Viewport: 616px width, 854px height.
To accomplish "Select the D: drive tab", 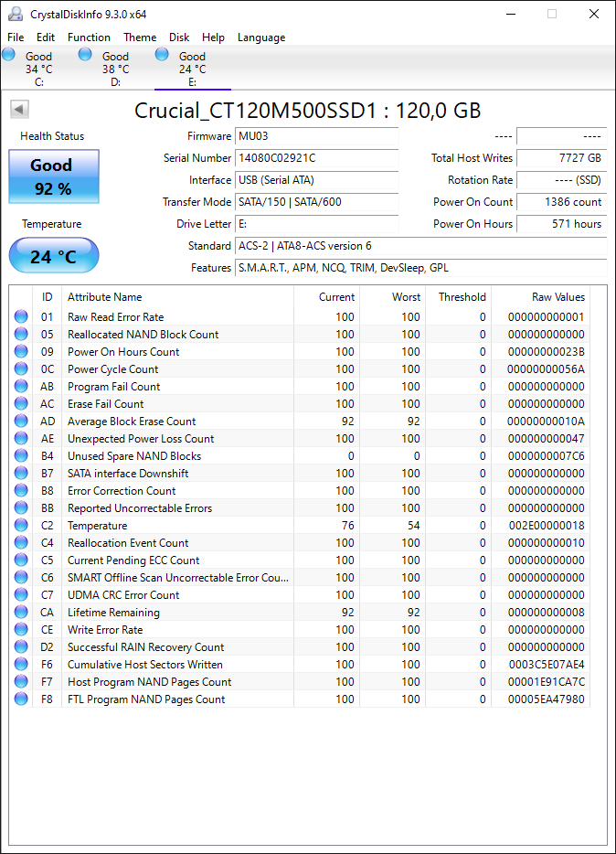I will pos(115,69).
